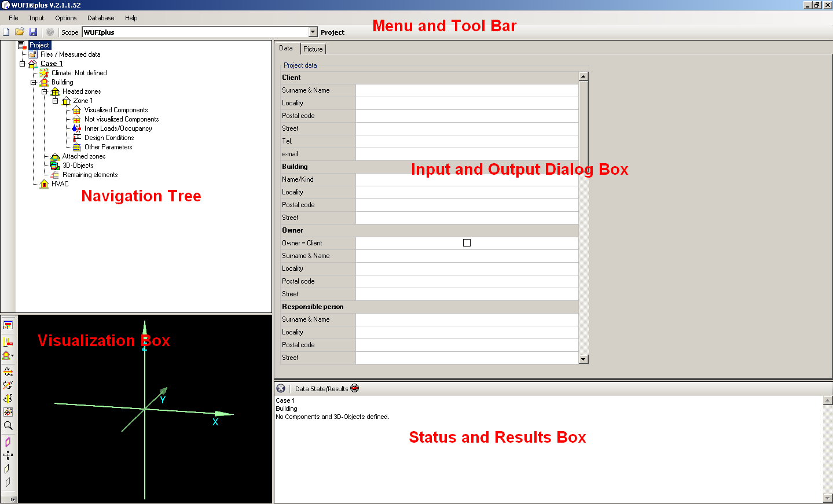The height and width of the screenshot is (504, 833).
Task: Click the yellow parallelogram surface icon
Action: point(7,469)
